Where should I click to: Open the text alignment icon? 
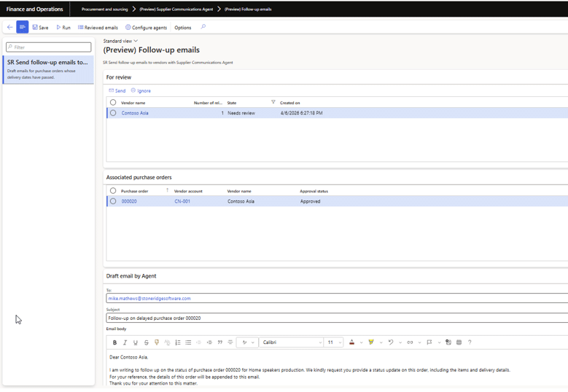[x=230, y=342]
